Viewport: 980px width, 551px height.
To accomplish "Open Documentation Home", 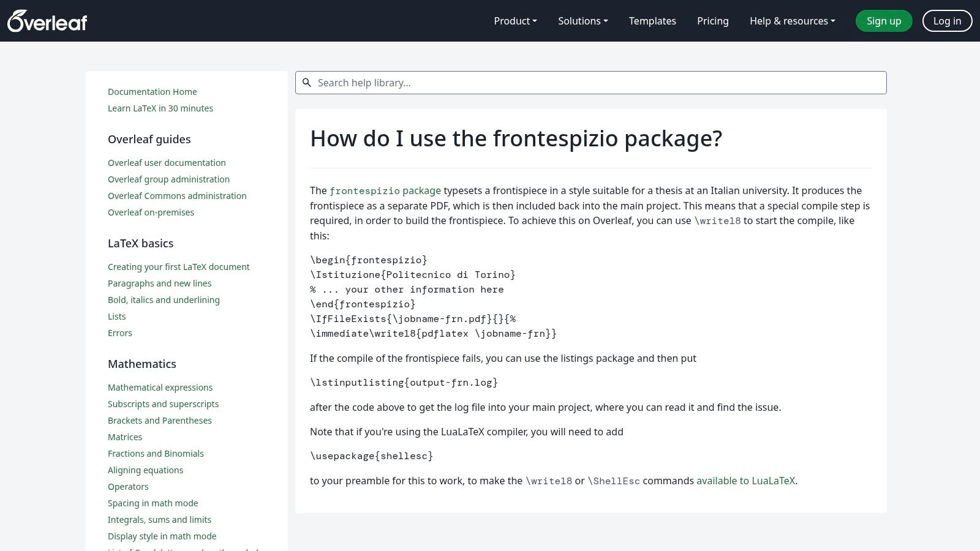I will point(152,92).
